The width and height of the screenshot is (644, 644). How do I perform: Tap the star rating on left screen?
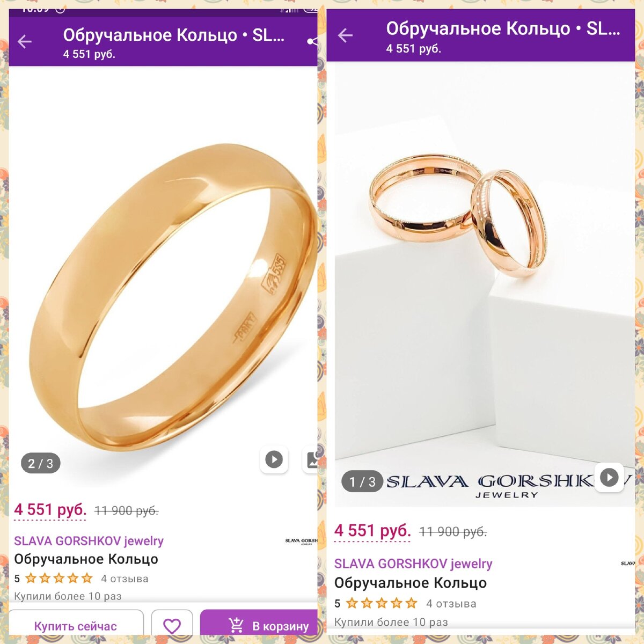pyautogui.click(x=59, y=579)
